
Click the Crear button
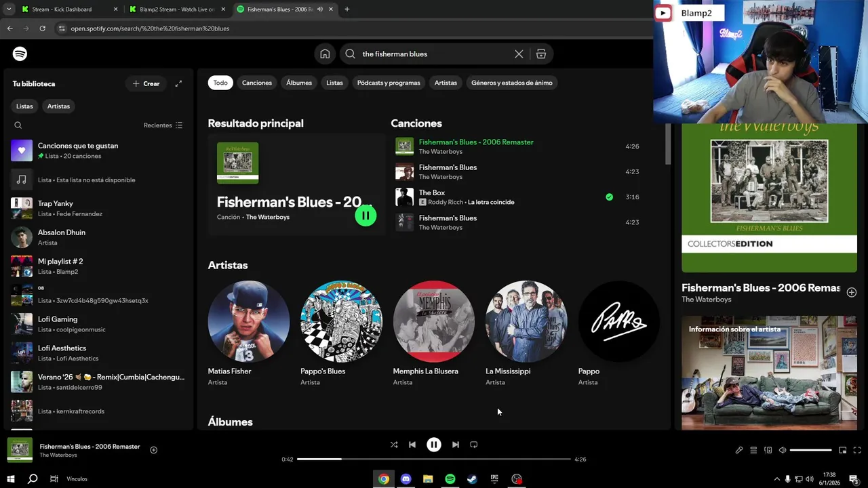click(146, 83)
